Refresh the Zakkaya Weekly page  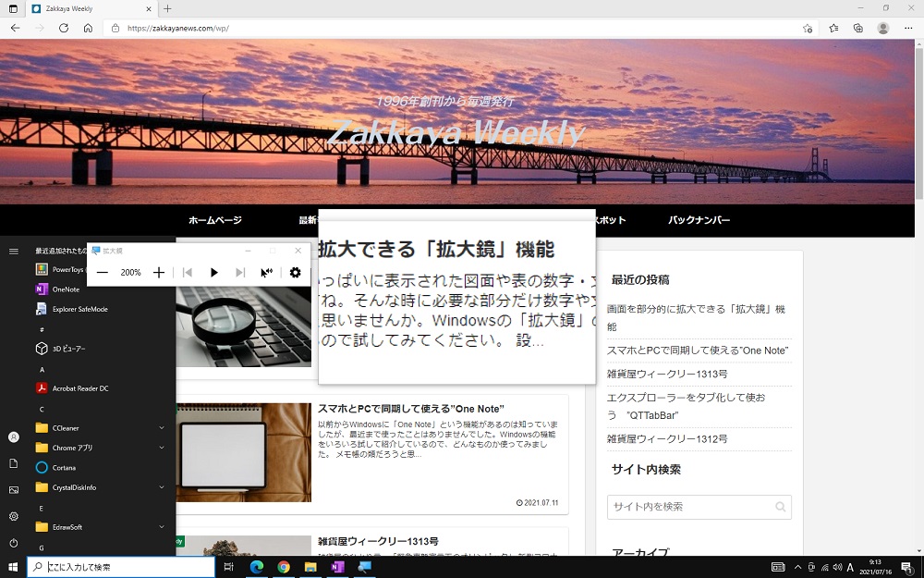click(64, 28)
